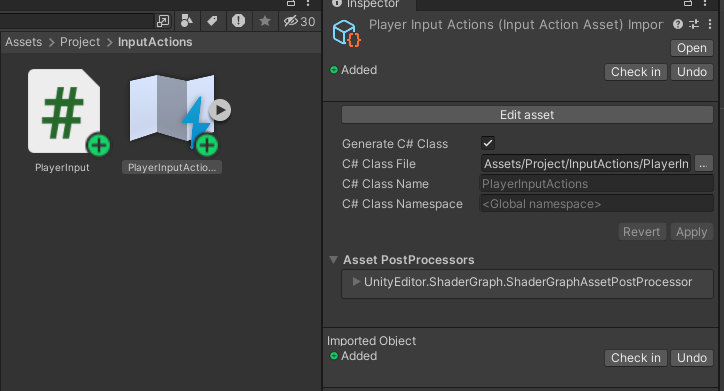Open the importer help reference icon
724x391 pixels.
tap(678, 24)
